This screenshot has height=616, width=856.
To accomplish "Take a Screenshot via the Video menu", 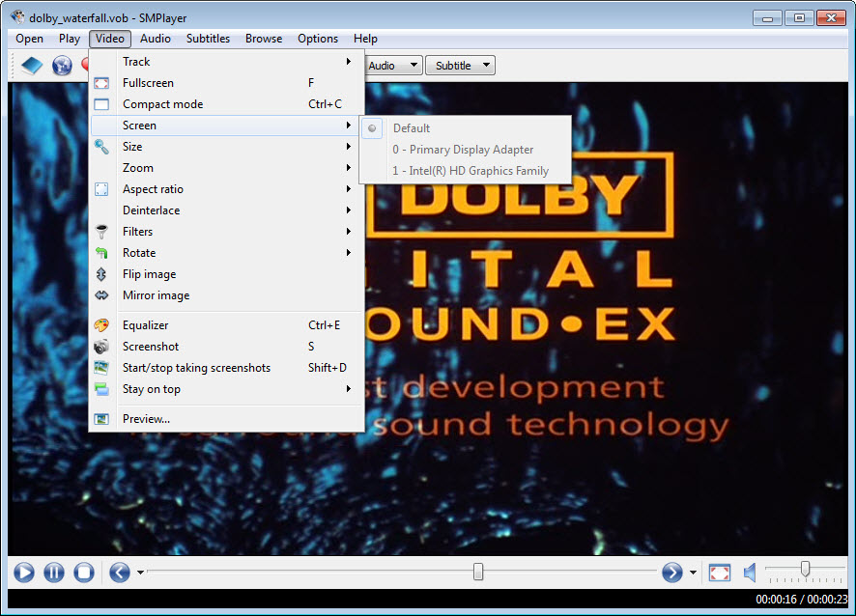I will pyautogui.click(x=226, y=347).
